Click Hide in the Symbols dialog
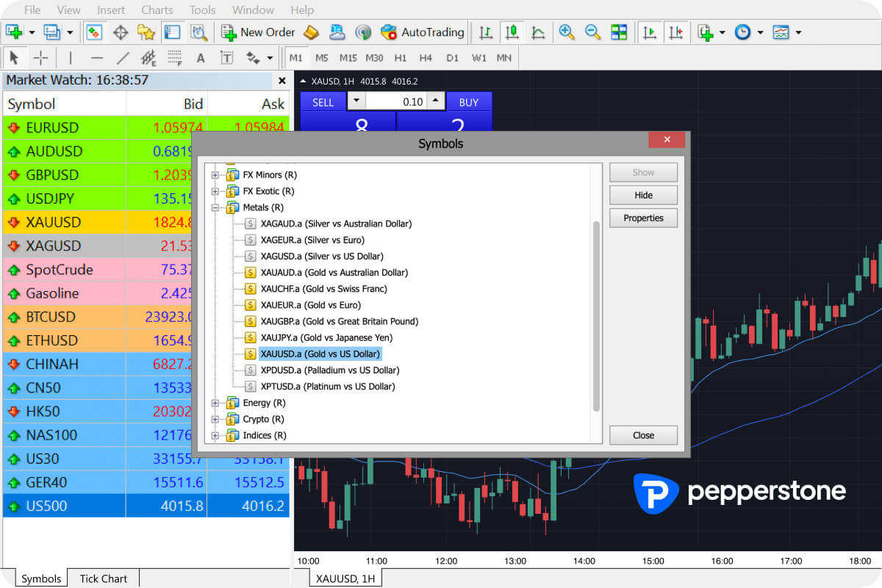This screenshot has height=588, width=882. 643,195
